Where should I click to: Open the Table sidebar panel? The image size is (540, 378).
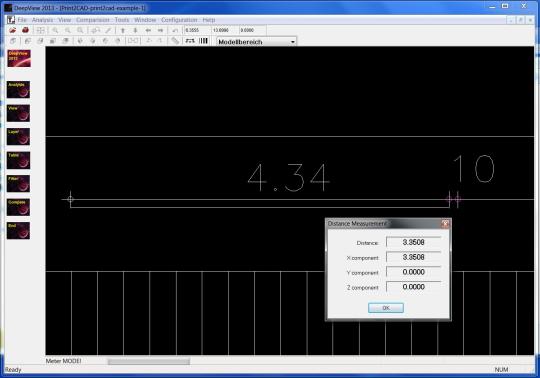pos(18,160)
